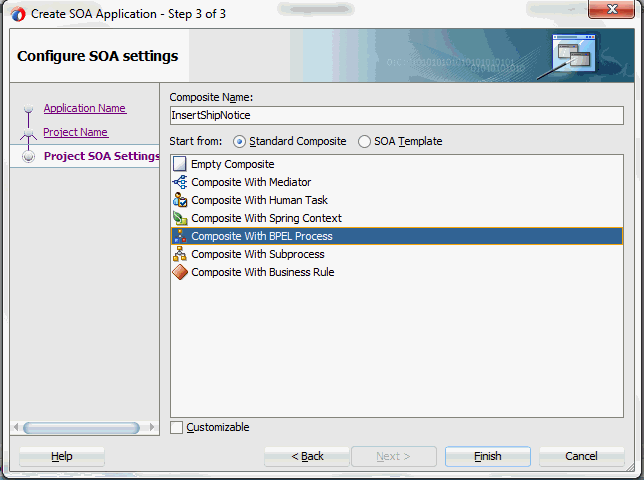The height and width of the screenshot is (480, 644).
Task: Select 'Composite With Human Task' text
Action: (x=259, y=200)
